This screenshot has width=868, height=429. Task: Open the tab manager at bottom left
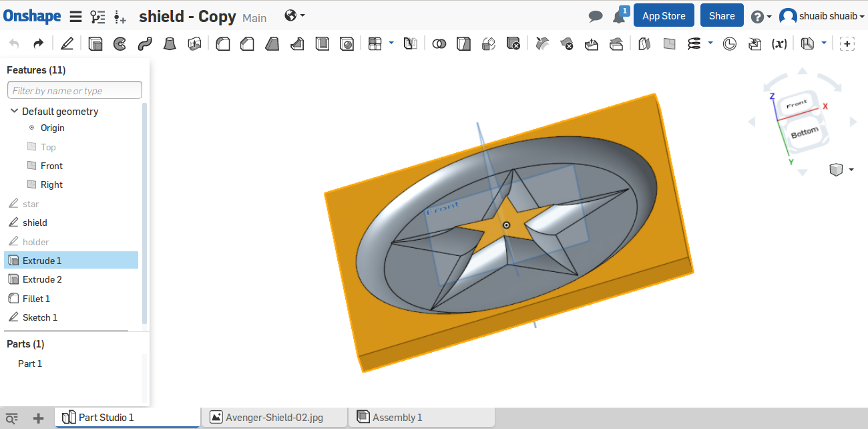(12, 418)
